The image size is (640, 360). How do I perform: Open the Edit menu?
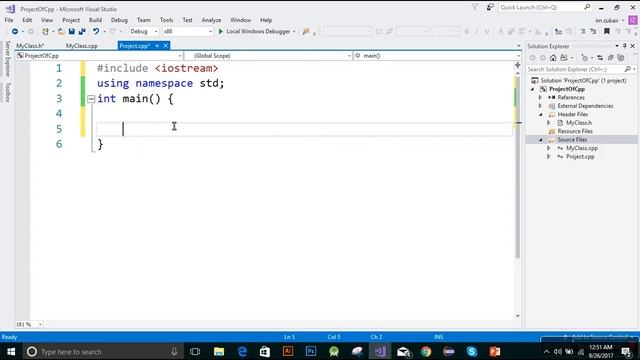pyautogui.click(x=27, y=20)
